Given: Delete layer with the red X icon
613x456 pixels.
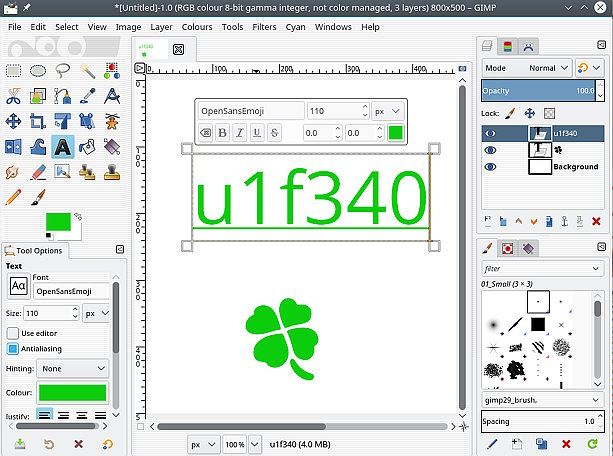Looking at the screenshot, I should pyautogui.click(x=594, y=221).
